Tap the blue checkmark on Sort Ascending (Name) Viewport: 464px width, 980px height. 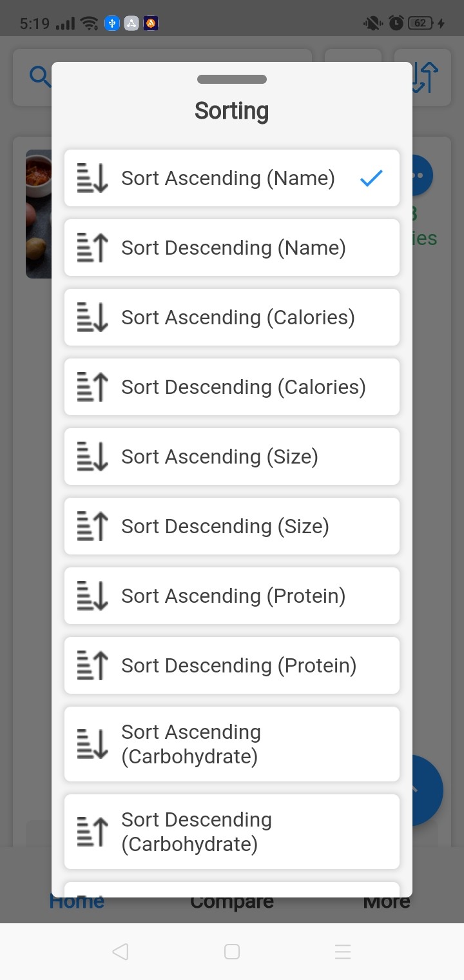point(372,178)
